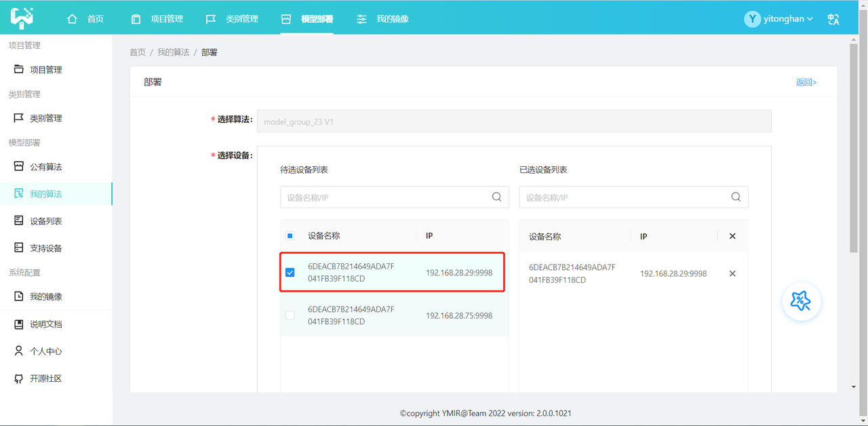The height and width of the screenshot is (426, 868).
Task: Open 开源社区 GitHub sidebar item
Action: pos(45,379)
